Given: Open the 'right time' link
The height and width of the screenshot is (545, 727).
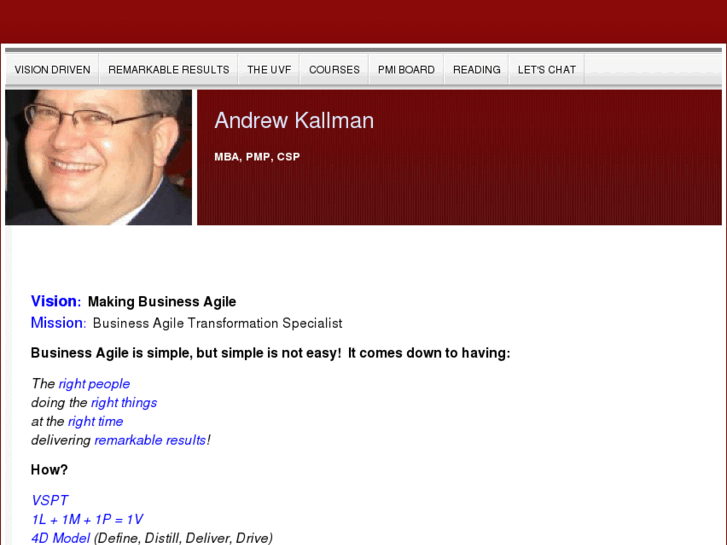Looking at the screenshot, I should (x=96, y=421).
